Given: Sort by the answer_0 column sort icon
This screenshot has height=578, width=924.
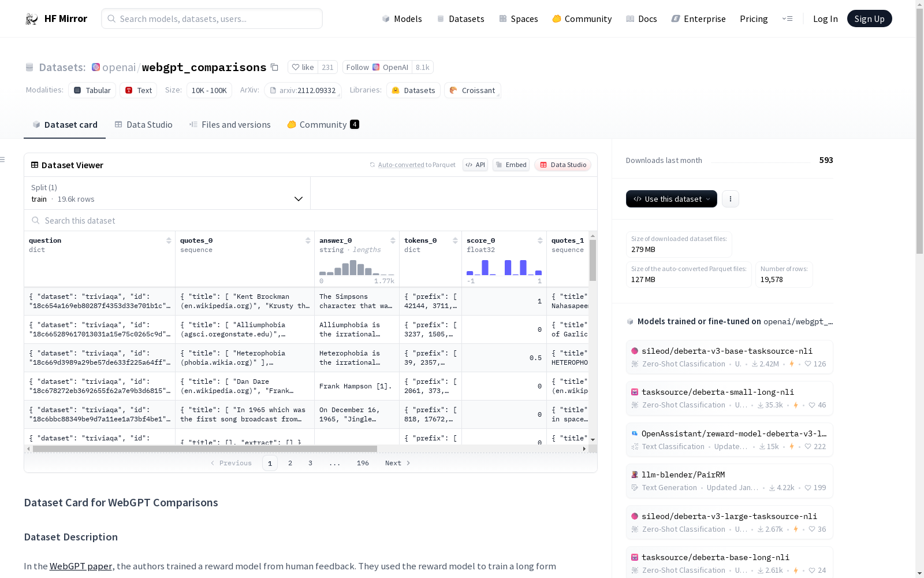Looking at the screenshot, I should (393, 240).
